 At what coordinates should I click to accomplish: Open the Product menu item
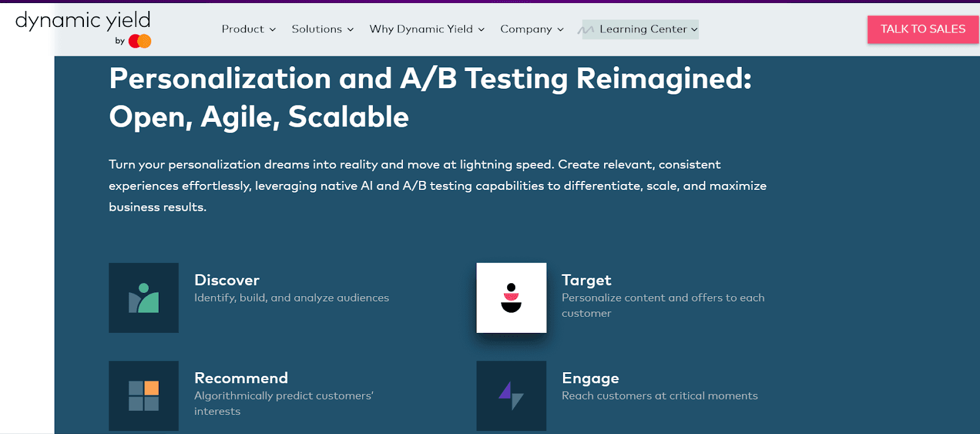coord(243,29)
